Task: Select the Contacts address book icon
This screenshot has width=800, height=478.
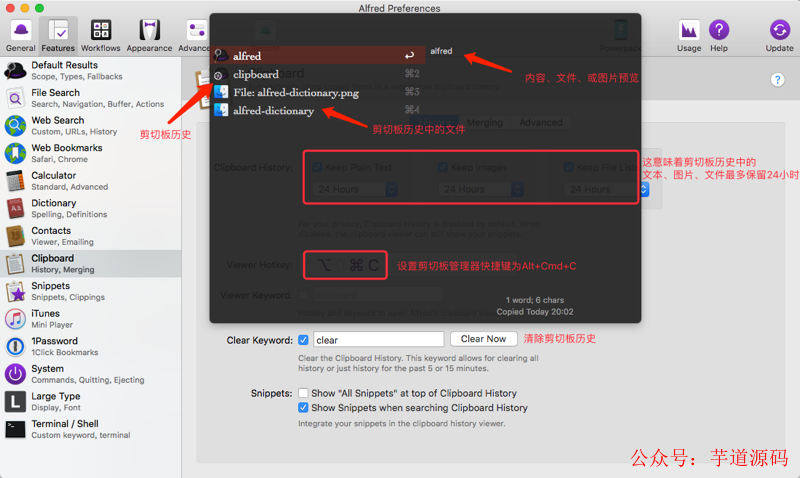Action: [15, 236]
